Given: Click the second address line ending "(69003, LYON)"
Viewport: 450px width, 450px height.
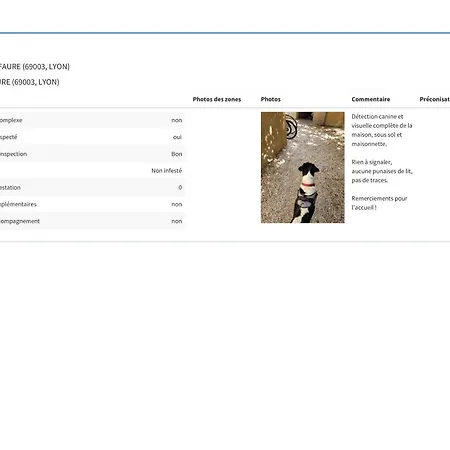Looking at the screenshot, I should coord(30,82).
